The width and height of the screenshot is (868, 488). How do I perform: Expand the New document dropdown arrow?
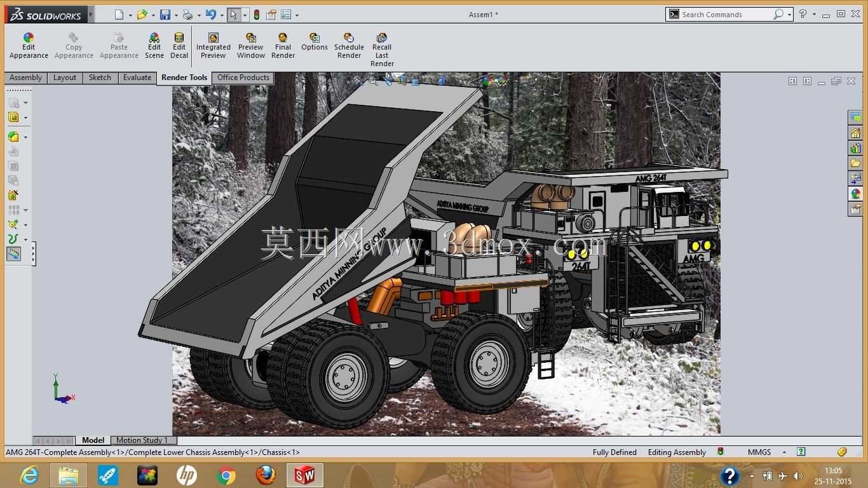click(x=130, y=15)
